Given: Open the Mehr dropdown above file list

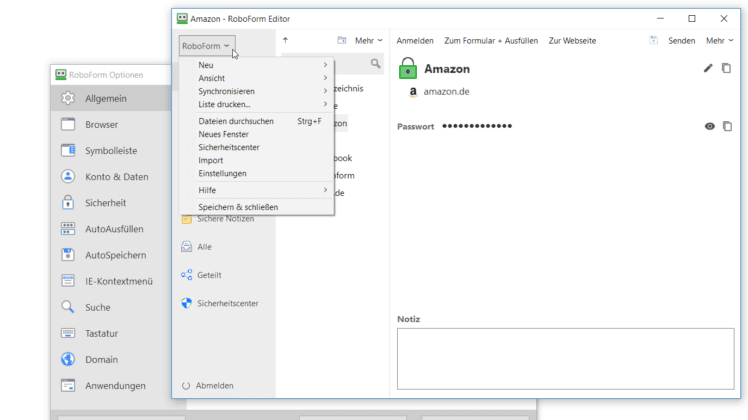Looking at the screenshot, I should click(368, 41).
